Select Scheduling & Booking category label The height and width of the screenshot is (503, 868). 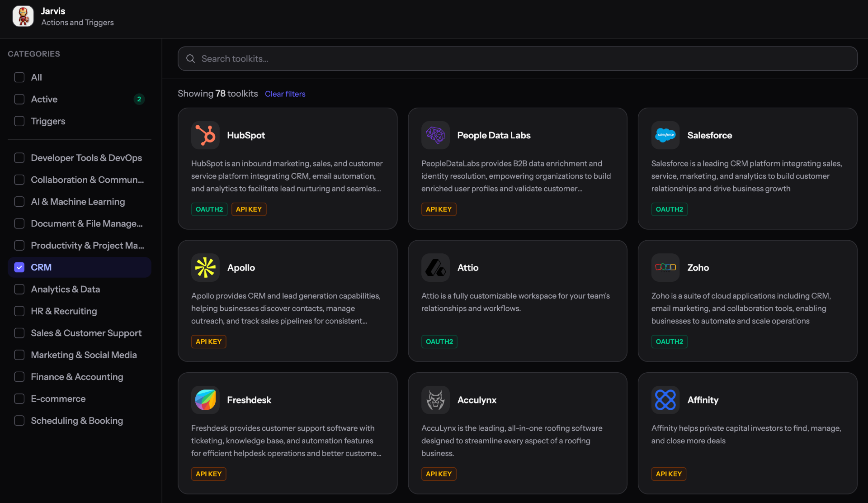coord(77,421)
